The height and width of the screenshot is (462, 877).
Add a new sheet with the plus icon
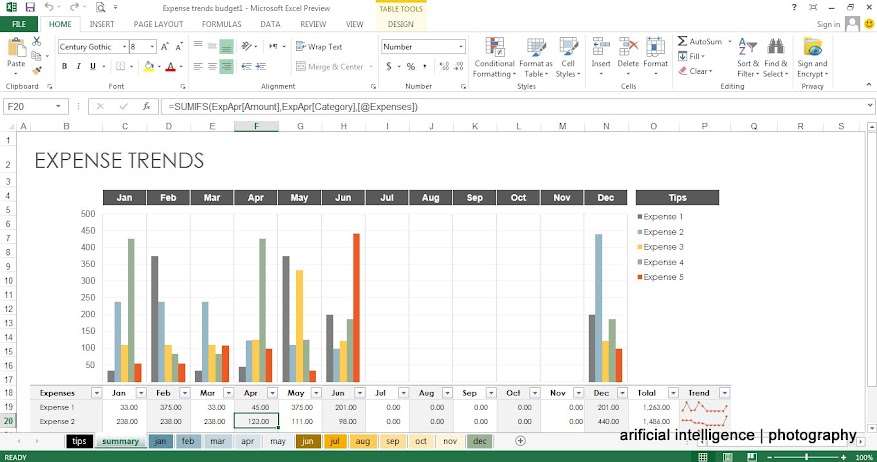tap(520, 441)
